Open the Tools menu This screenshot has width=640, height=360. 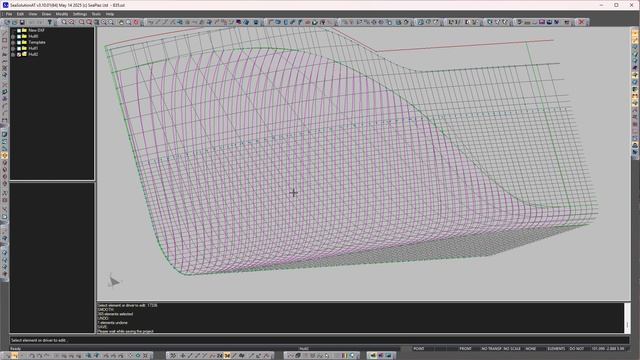click(96, 14)
